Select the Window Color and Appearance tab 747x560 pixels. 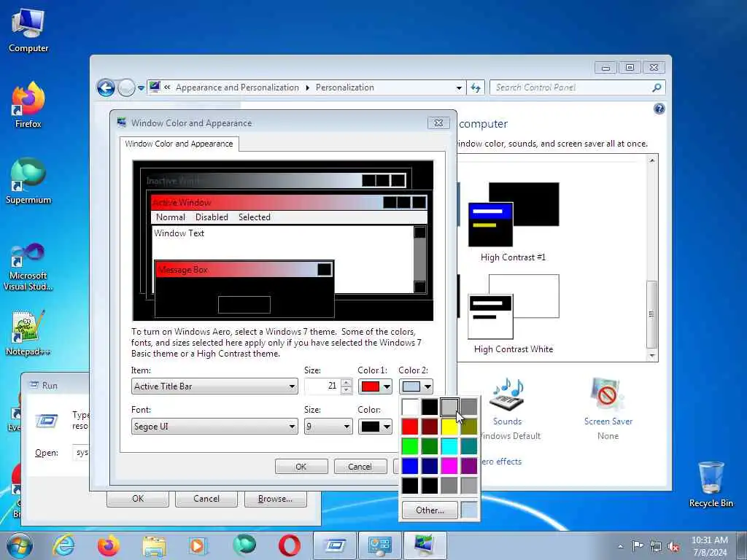(179, 144)
